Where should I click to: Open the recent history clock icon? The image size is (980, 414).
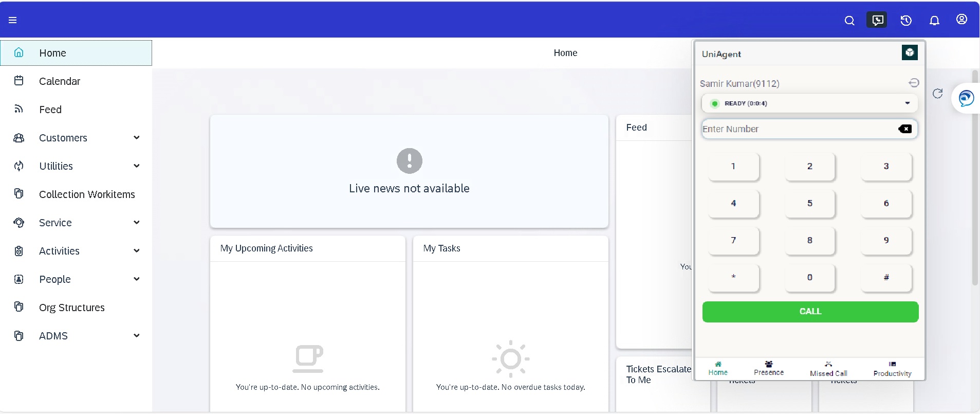906,21
